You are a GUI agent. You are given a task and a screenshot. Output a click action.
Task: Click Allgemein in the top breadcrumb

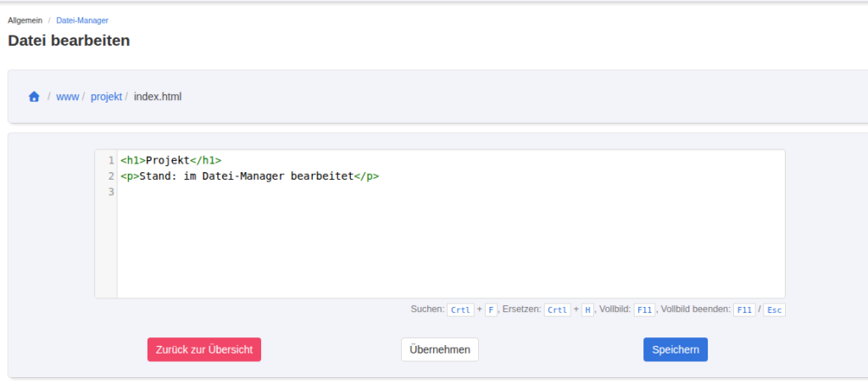(x=25, y=20)
